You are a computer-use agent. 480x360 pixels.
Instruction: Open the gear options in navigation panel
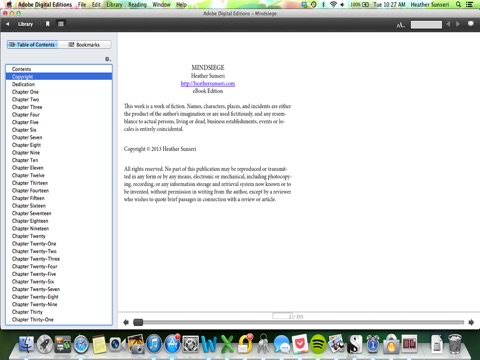point(108,59)
